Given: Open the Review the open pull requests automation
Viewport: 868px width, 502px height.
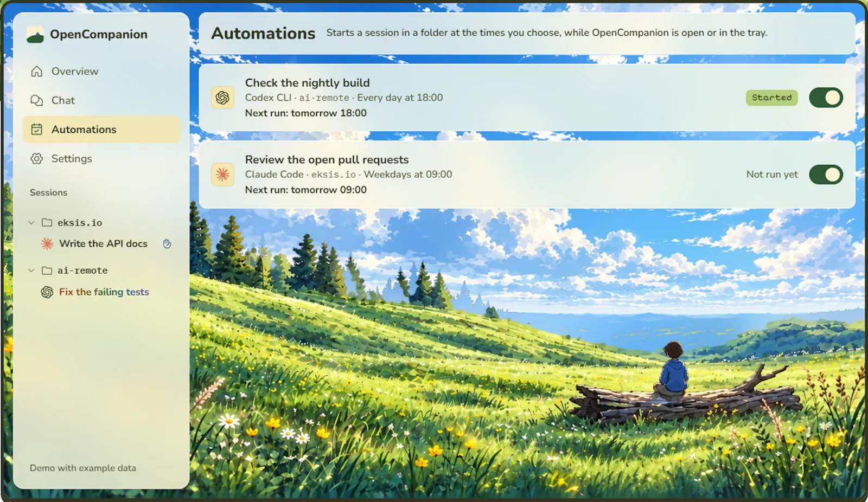Looking at the screenshot, I should (x=527, y=175).
